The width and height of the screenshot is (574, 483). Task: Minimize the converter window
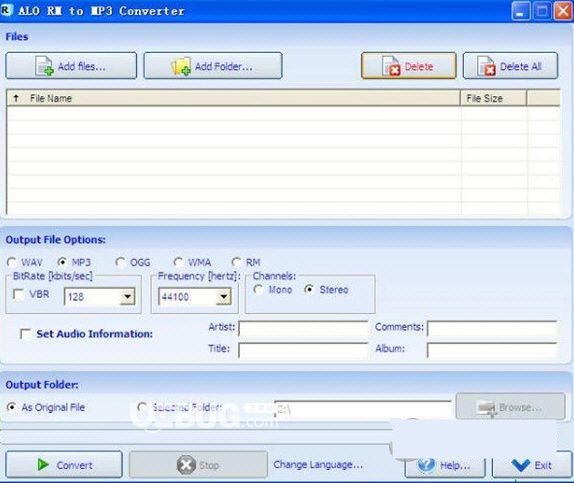520,11
